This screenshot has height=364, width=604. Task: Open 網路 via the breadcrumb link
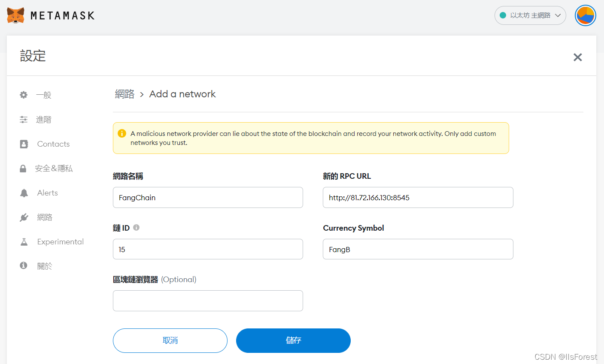click(124, 94)
